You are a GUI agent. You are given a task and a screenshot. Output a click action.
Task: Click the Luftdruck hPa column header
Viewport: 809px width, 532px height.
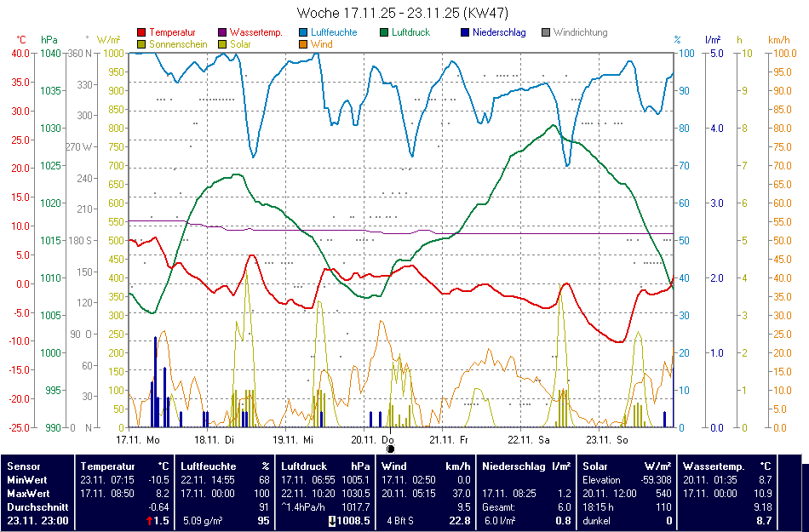324,466
